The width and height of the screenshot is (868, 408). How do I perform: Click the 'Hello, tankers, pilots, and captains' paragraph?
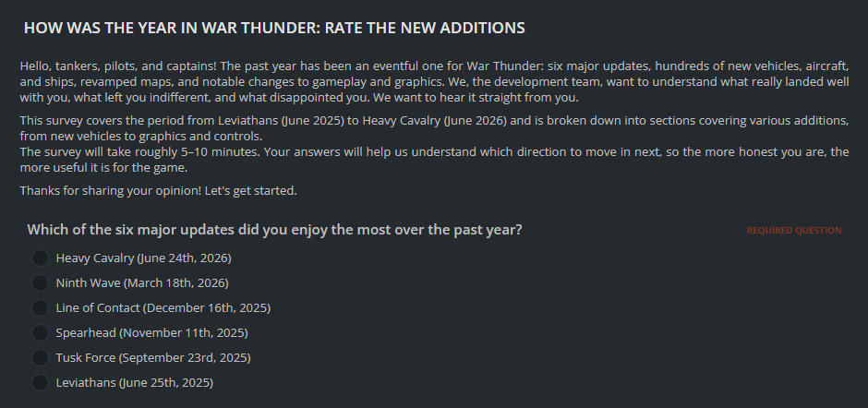435,82
